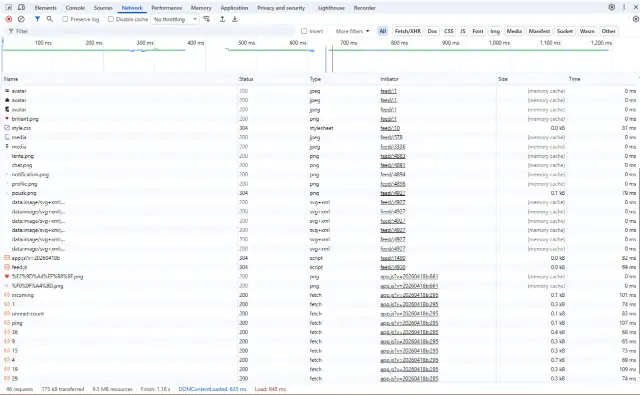Image resolution: width=640 pixels, height=395 pixels.
Task: Clear the network log
Action: pyautogui.click(x=21, y=19)
